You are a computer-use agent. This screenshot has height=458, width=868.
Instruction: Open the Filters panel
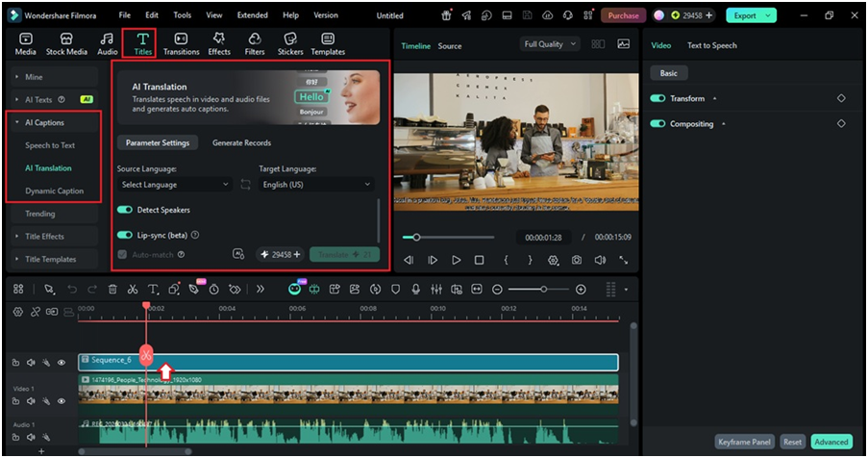click(x=255, y=43)
